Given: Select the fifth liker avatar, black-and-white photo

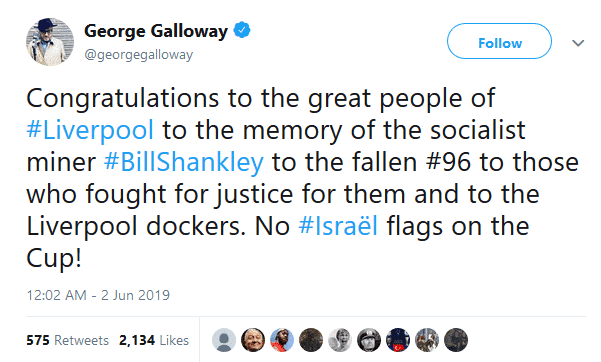Looking at the screenshot, I should click(340, 340).
